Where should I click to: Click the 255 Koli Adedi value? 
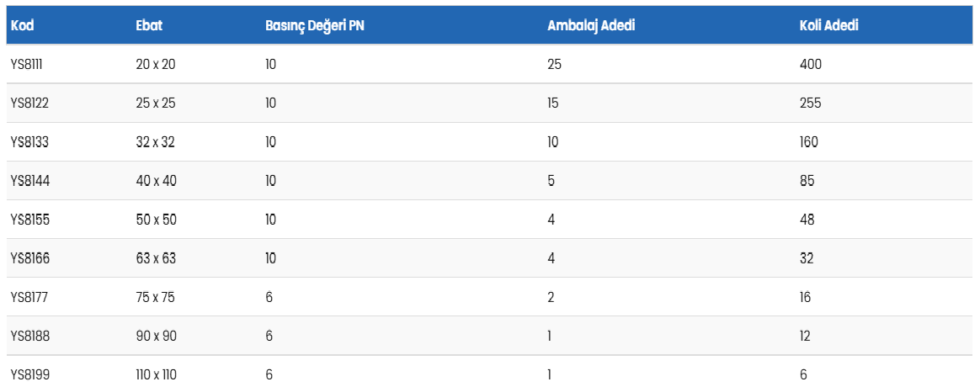coord(810,103)
